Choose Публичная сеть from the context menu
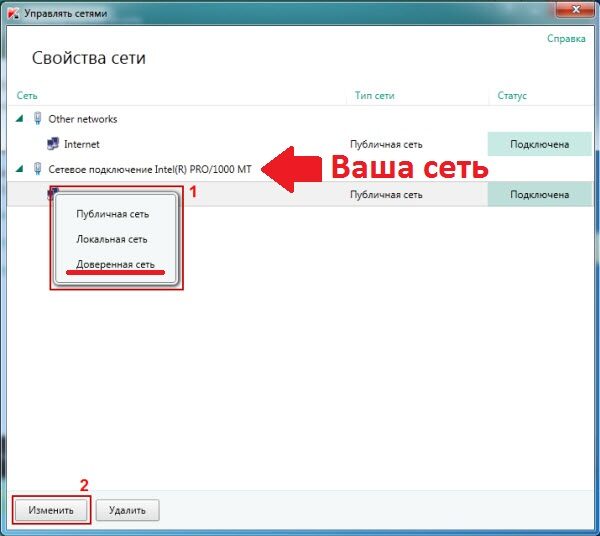The image size is (600, 536). (x=112, y=214)
